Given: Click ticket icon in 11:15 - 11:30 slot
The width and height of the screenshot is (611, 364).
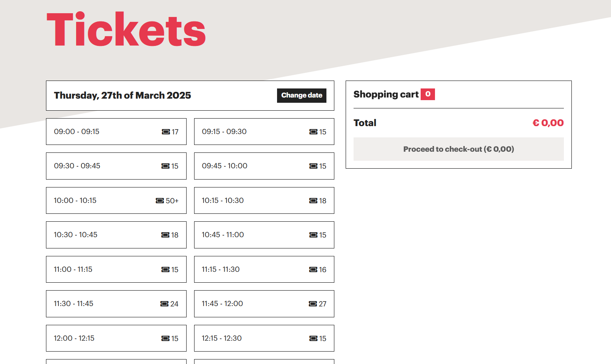Looking at the screenshot, I should point(313,270).
